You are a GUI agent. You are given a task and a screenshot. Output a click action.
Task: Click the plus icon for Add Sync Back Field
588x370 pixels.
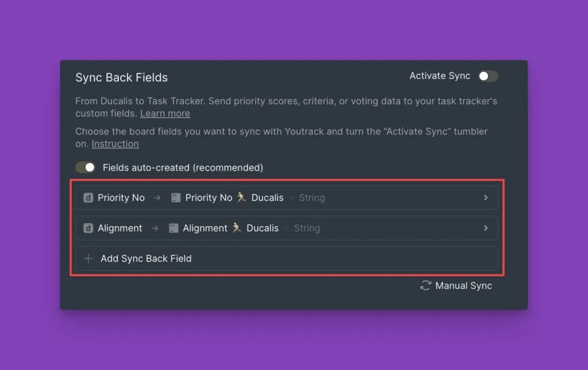point(88,259)
